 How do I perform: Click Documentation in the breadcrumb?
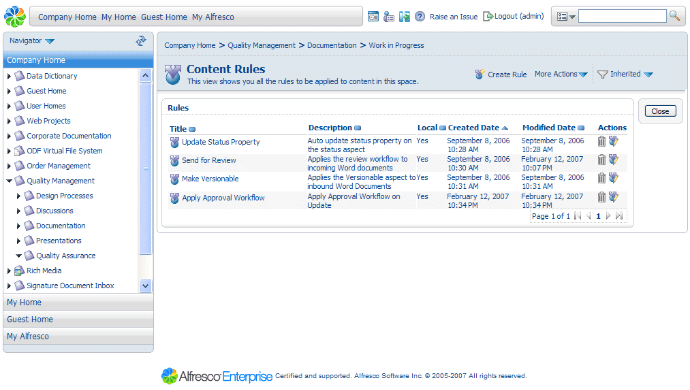[x=332, y=45]
